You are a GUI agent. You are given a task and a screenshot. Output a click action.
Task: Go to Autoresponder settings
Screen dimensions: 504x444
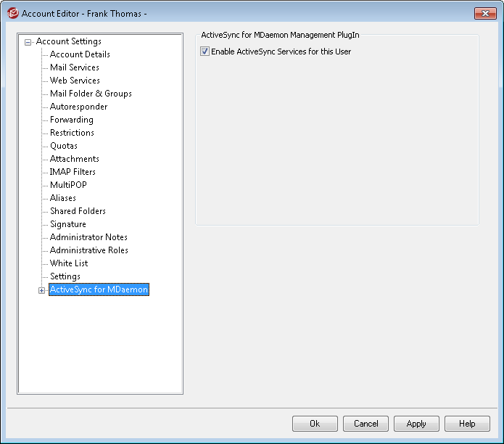pos(79,107)
